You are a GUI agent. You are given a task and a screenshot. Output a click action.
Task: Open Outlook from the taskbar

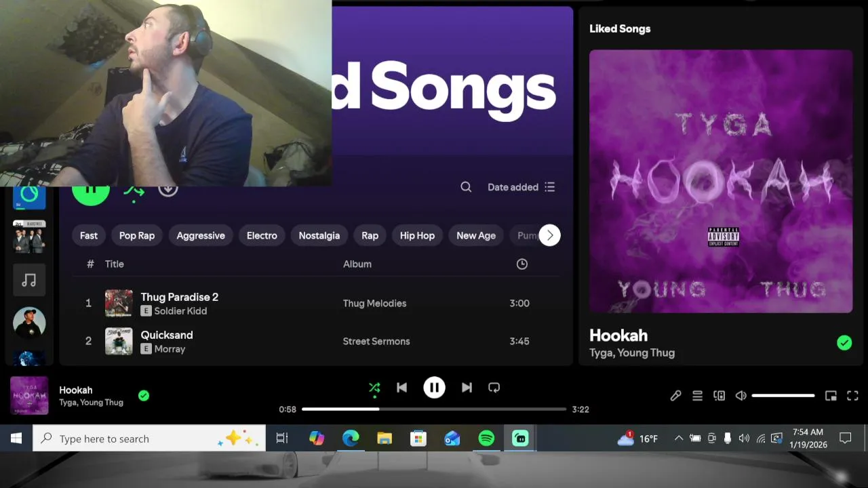[452, 439]
